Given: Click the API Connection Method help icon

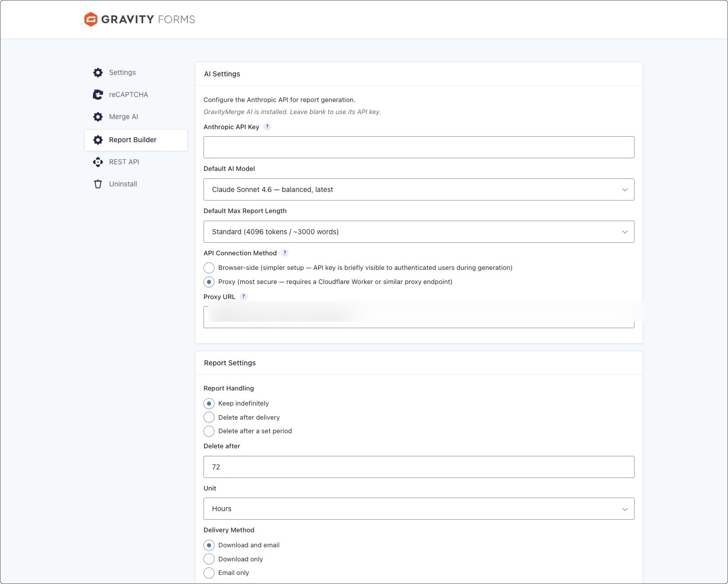Looking at the screenshot, I should pos(285,253).
